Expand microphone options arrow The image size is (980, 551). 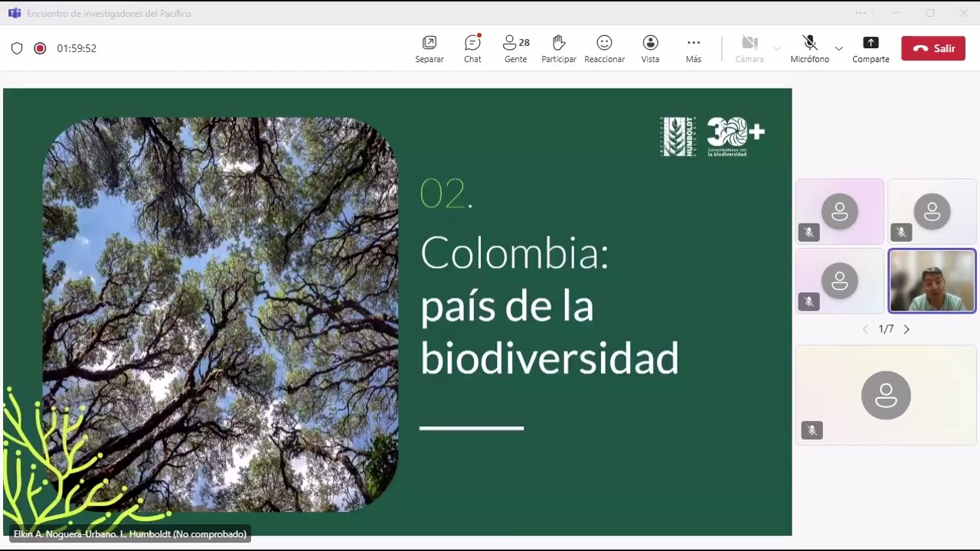838,48
